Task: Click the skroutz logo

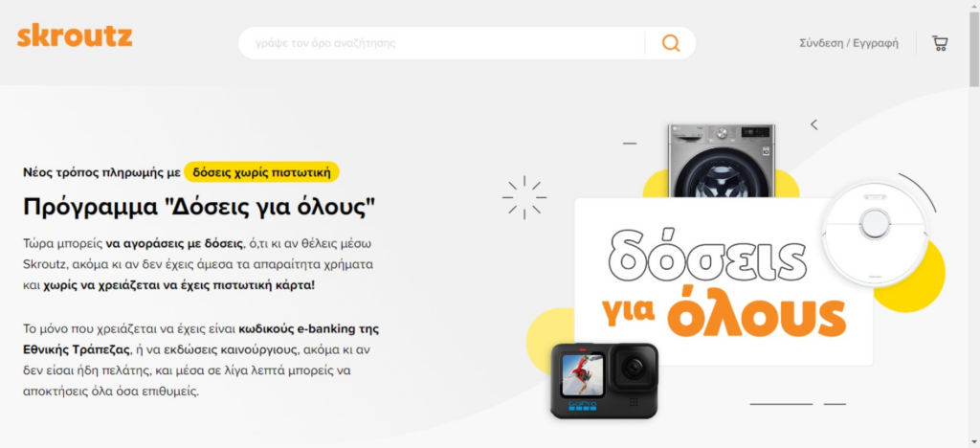Action: (x=75, y=36)
